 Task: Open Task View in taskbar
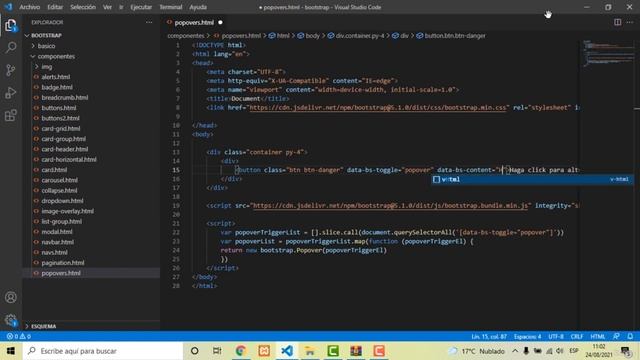(x=217, y=351)
